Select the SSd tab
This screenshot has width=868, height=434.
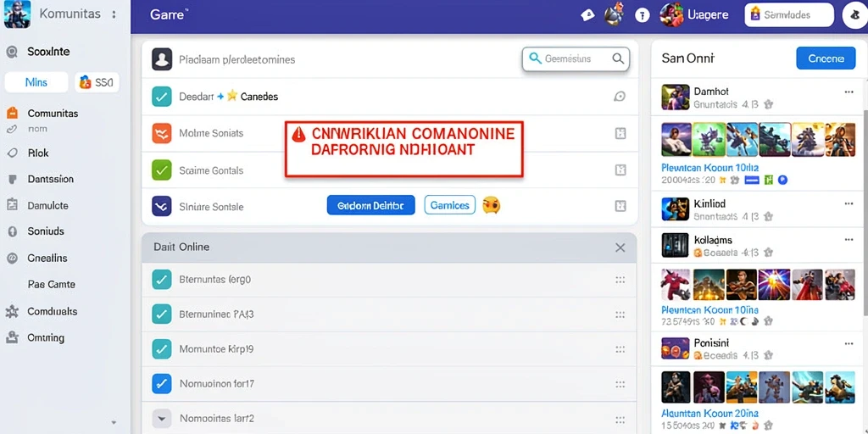click(x=97, y=82)
